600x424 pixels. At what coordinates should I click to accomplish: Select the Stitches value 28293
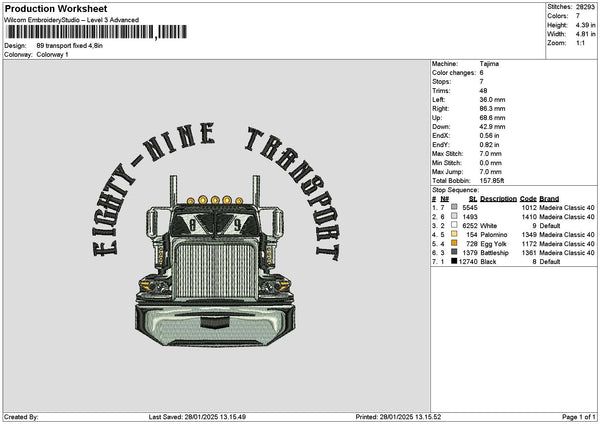(585, 7)
